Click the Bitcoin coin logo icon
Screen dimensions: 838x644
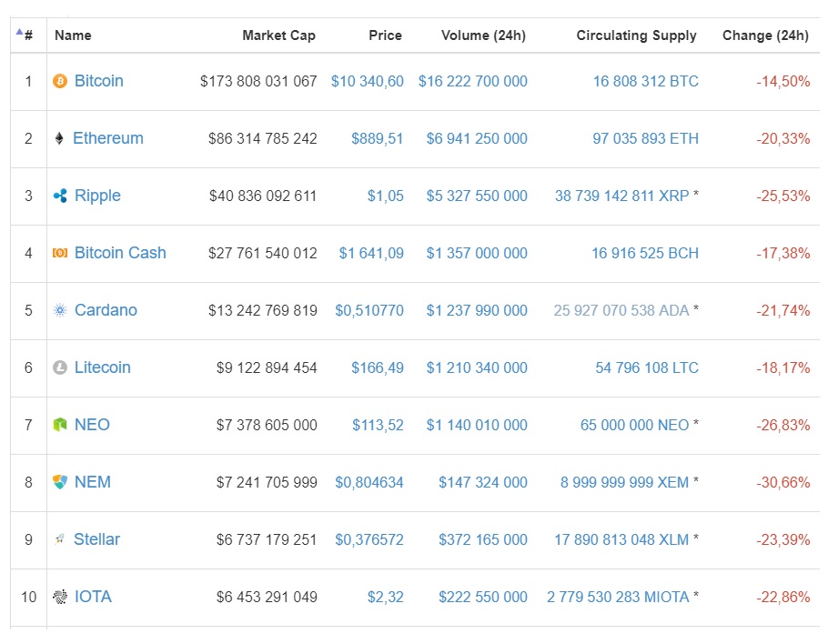[60, 81]
